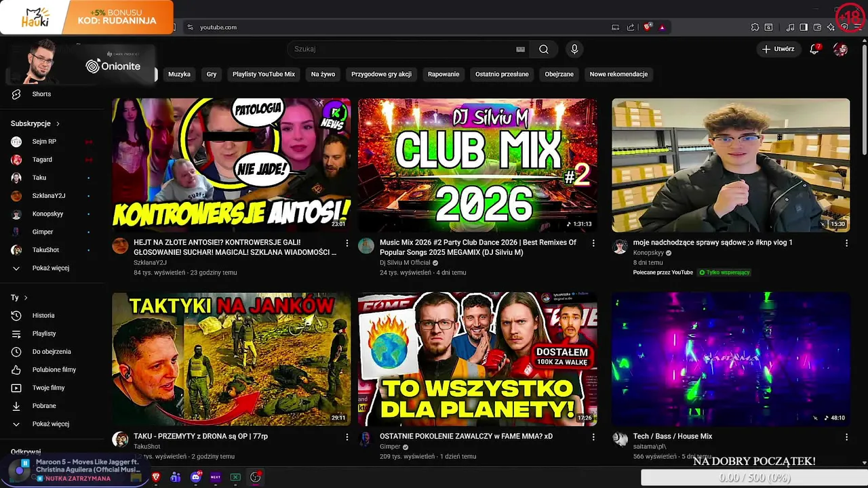The height and width of the screenshot is (488, 868).
Task: Click the share page icon in address bar
Action: tap(631, 27)
